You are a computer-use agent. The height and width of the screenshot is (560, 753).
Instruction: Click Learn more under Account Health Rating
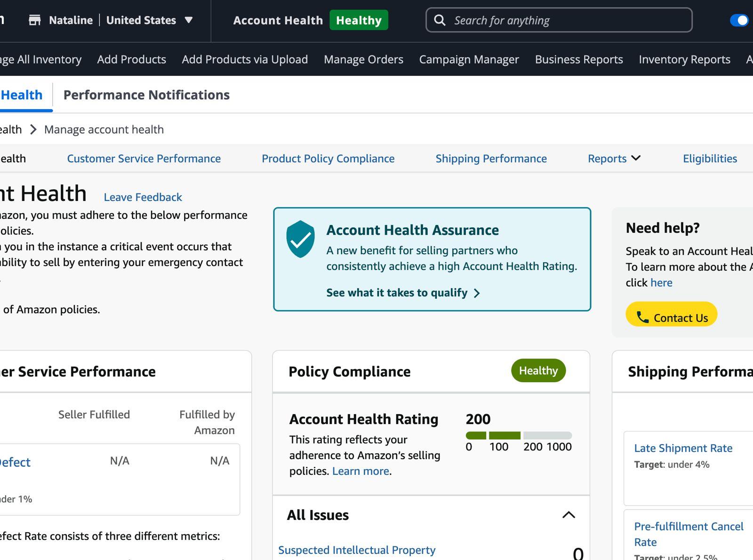coord(360,471)
